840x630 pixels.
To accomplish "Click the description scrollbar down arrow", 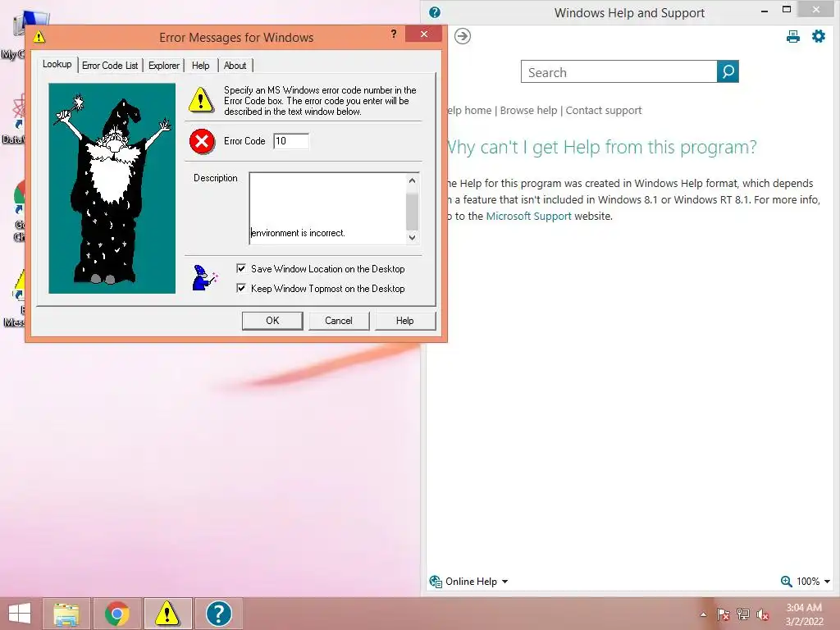I will [412, 237].
